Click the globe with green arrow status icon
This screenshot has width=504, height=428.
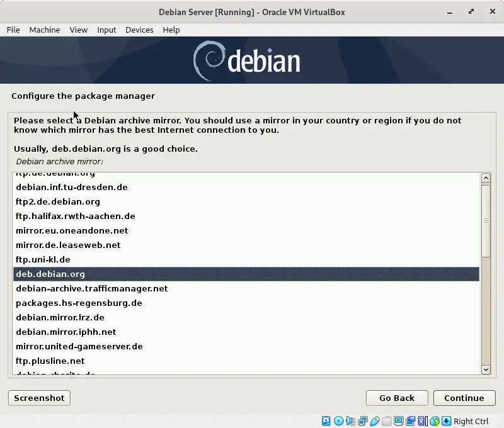(435, 420)
